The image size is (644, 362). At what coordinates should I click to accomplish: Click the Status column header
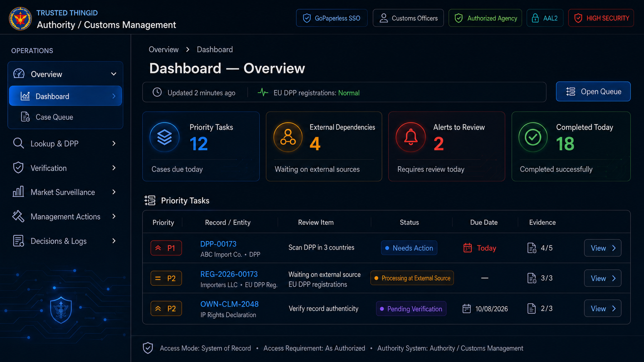(x=409, y=222)
